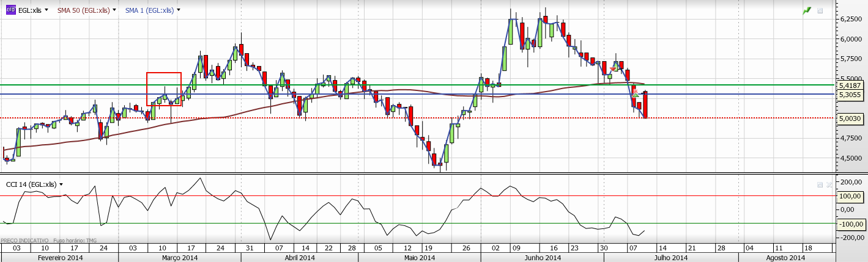This screenshot has height=262, width=868.
Task: Click the green buy arrow marker near July 7
Action: 636,95
